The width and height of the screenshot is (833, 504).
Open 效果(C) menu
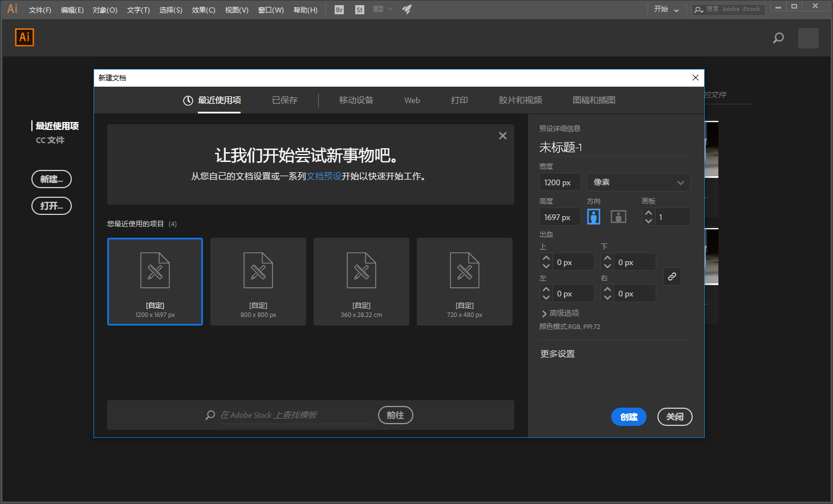pyautogui.click(x=204, y=10)
